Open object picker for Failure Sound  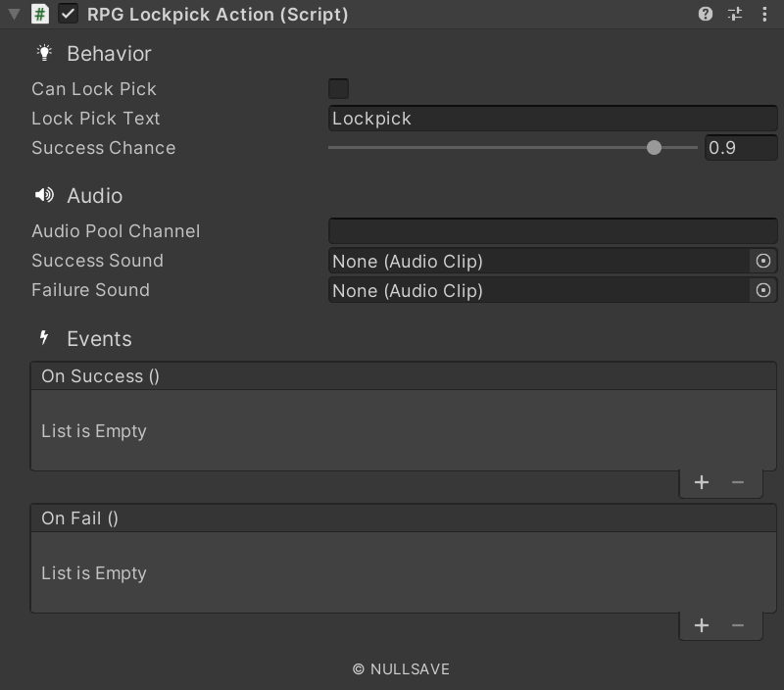[x=762, y=290]
